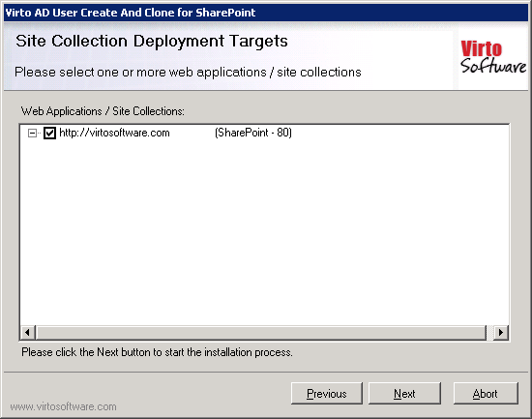Uncheck the http://virtosoftware.com checkbox

(49, 133)
